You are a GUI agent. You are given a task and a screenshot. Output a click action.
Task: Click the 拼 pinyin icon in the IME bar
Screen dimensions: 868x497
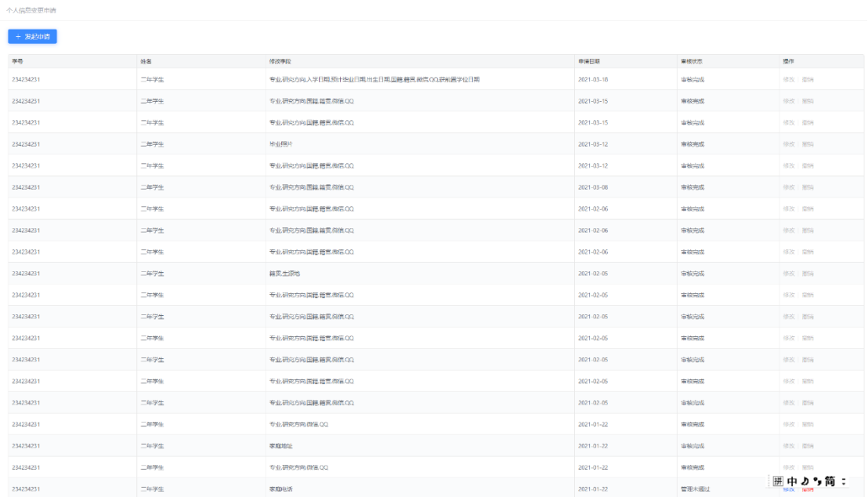779,481
